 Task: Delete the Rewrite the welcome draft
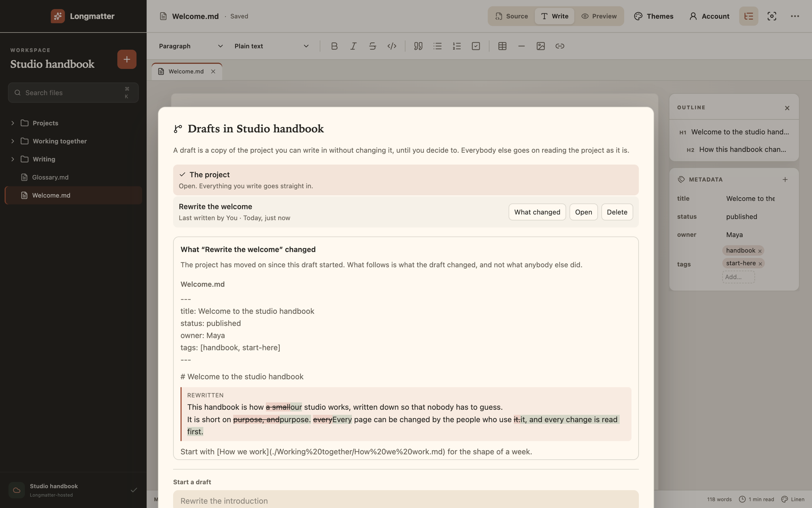pyautogui.click(x=617, y=212)
